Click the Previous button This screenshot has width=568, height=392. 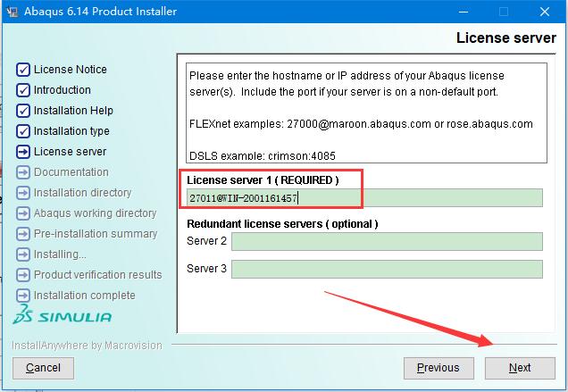click(439, 368)
